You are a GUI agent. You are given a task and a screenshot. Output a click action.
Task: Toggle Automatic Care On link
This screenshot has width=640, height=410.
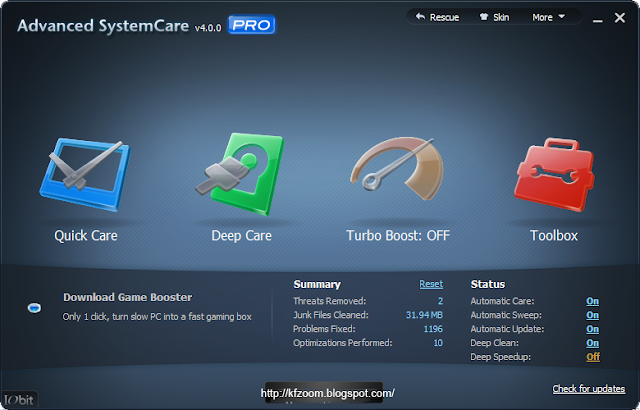[x=593, y=301]
